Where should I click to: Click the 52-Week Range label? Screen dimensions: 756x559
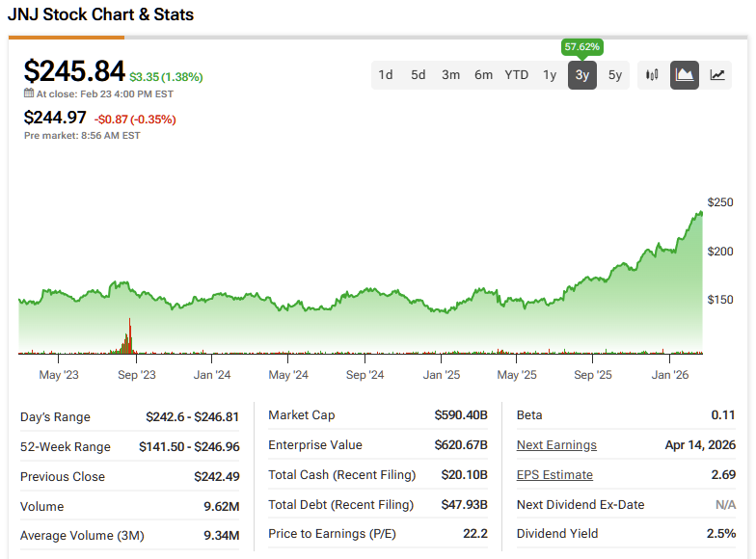click(x=66, y=447)
